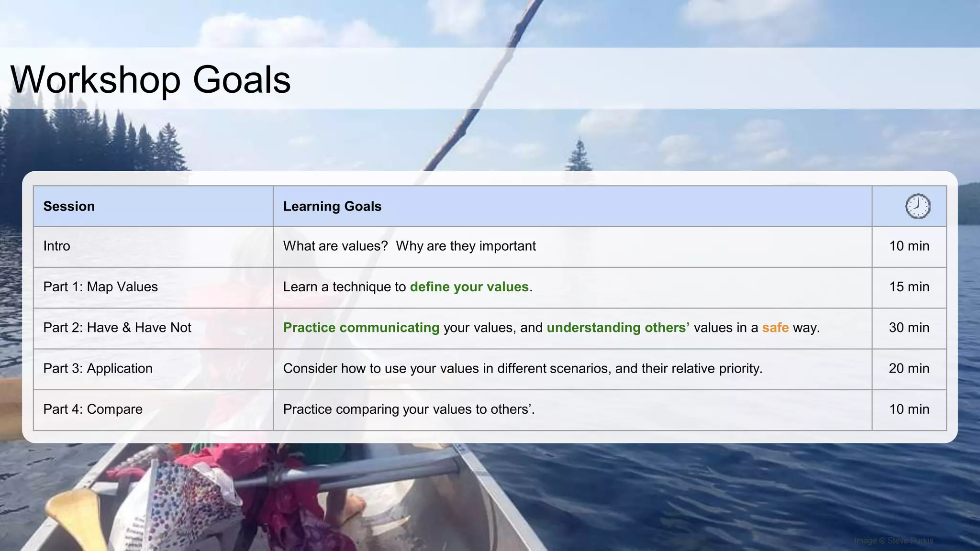Click the '15 min' duration cell
This screenshot has height=551, width=980.
(x=909, y=287)
